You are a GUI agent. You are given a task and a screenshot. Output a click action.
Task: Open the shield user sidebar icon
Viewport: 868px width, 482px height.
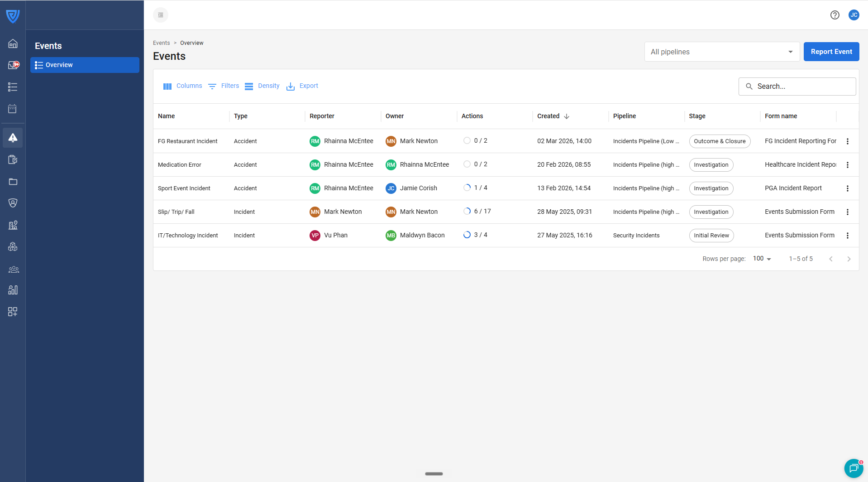[13, 203]
